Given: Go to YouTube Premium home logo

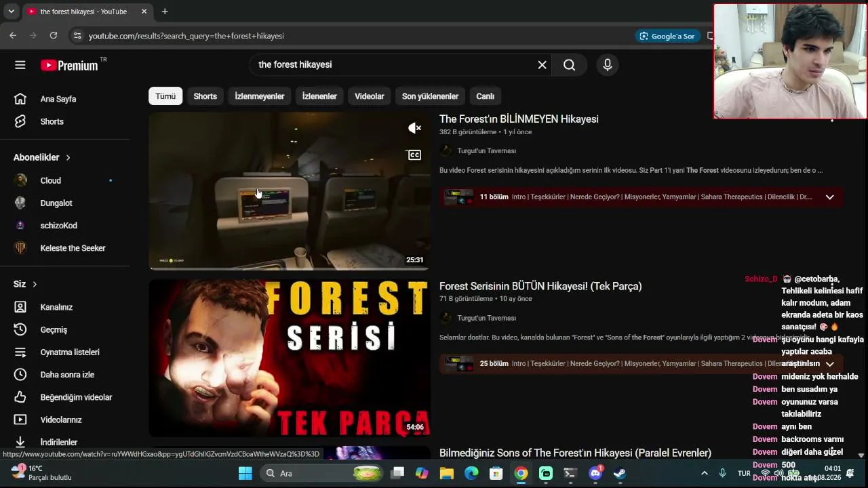Looking at the screenshot, I should click(69, 65).
